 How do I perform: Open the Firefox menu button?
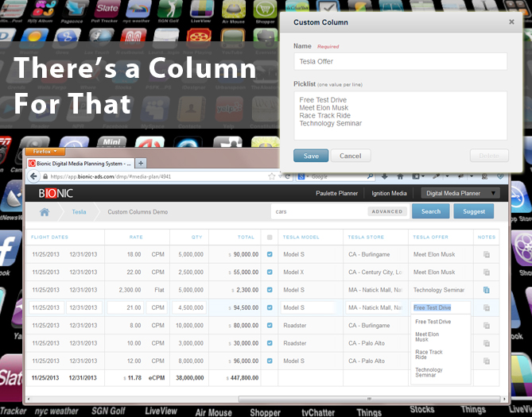point(45,151)
